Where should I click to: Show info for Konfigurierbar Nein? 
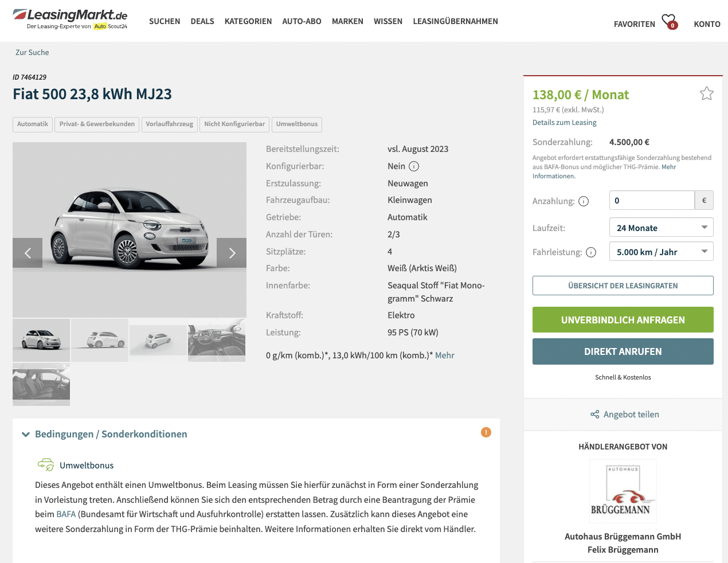[414, 166]
